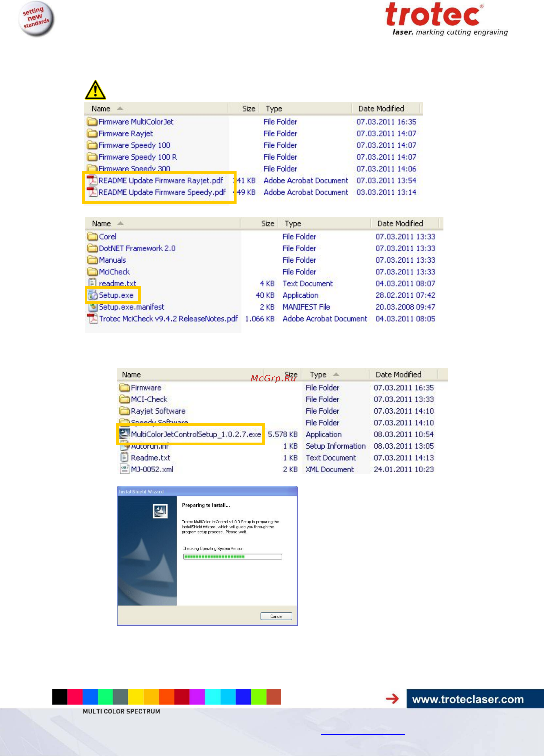Click date '28.02.2011 07:42' of Setup.exe

point(405,295)
